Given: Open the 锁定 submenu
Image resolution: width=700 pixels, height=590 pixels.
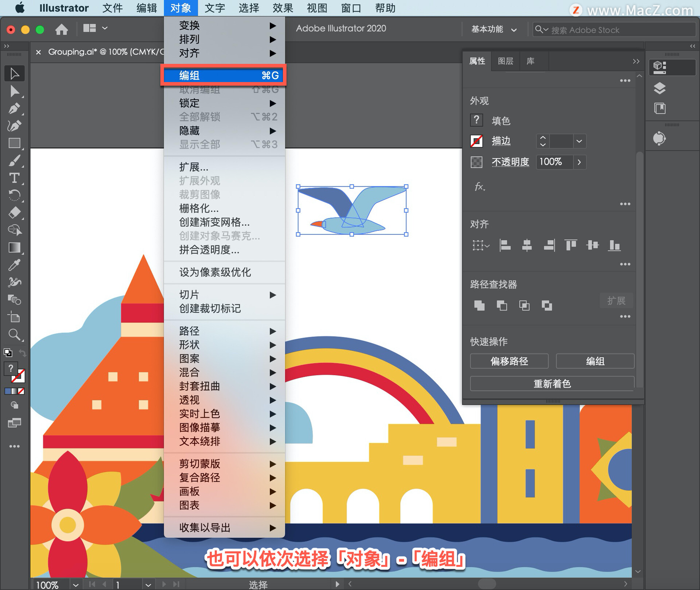Looking at the screenshot, I should point(224,103).
